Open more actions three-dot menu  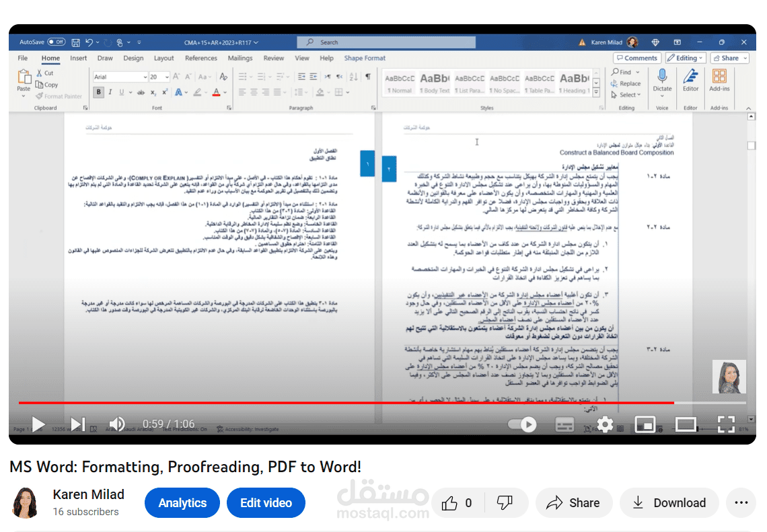(x=741, y=502)
